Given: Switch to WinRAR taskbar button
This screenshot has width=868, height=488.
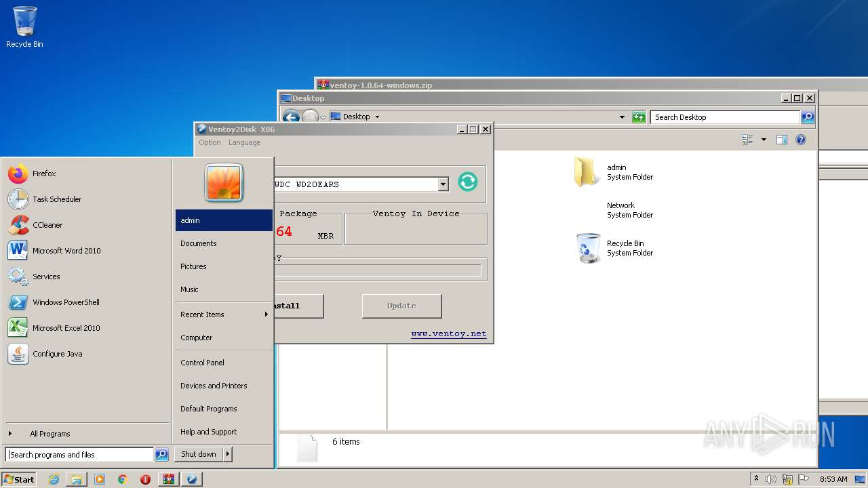Looking at the screenshot, I should [x=168, y=479].
